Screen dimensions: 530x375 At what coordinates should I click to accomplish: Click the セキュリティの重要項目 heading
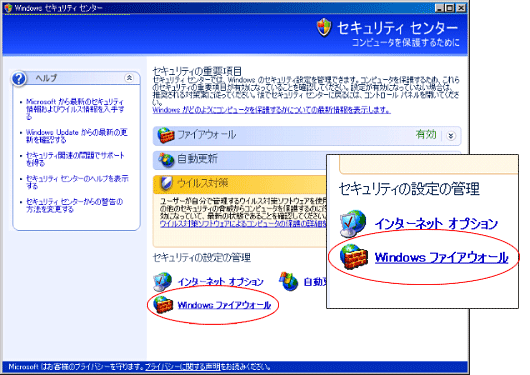click(197, 71)
